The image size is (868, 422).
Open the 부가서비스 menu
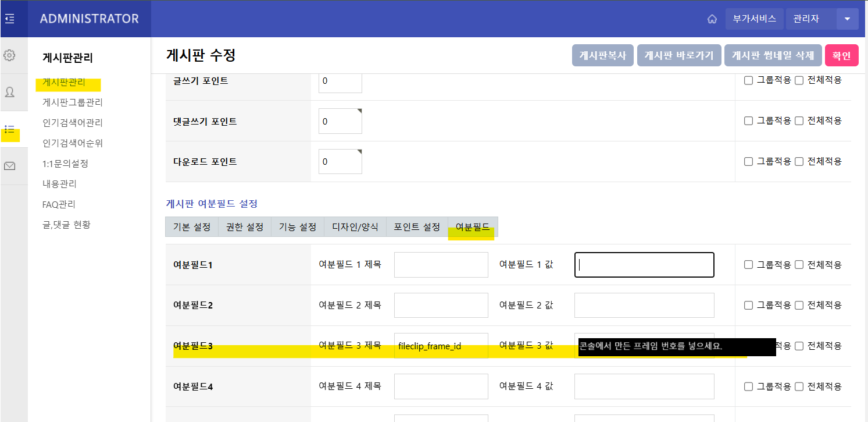click(754, 19)
